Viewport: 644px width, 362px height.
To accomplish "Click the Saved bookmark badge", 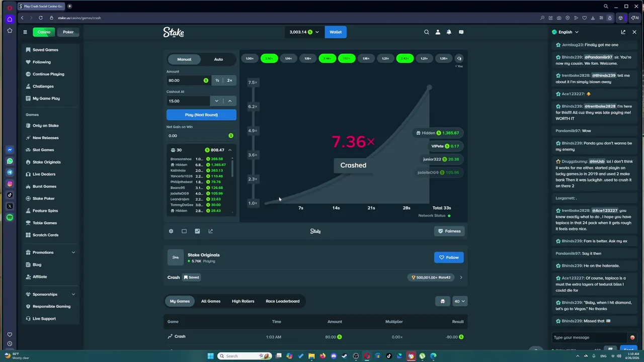I will (191, 277).
